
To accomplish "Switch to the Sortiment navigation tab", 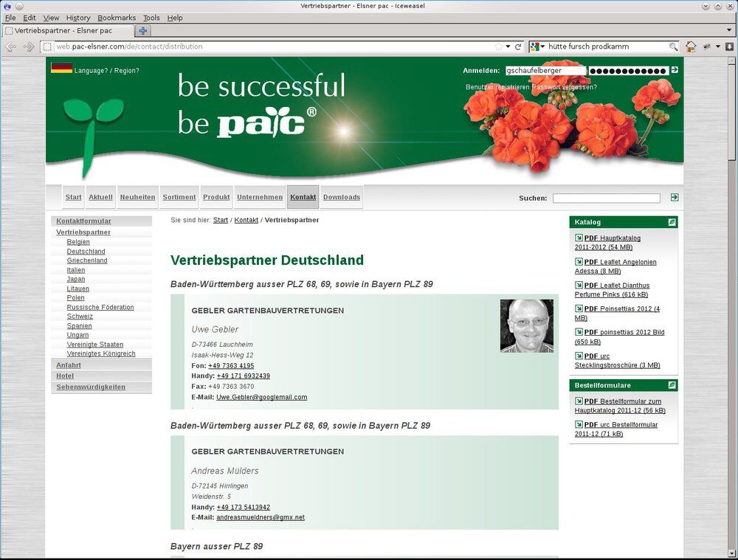I will click(179, 197).
